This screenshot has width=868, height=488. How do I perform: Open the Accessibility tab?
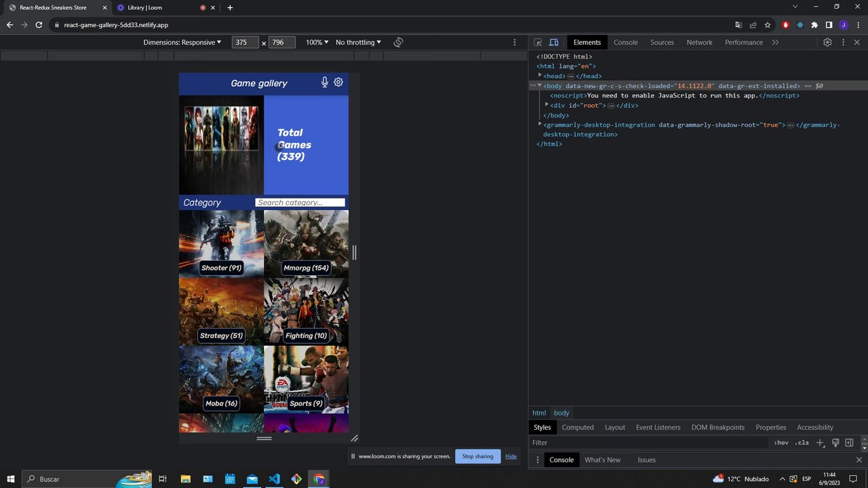[x=815, y=427]
